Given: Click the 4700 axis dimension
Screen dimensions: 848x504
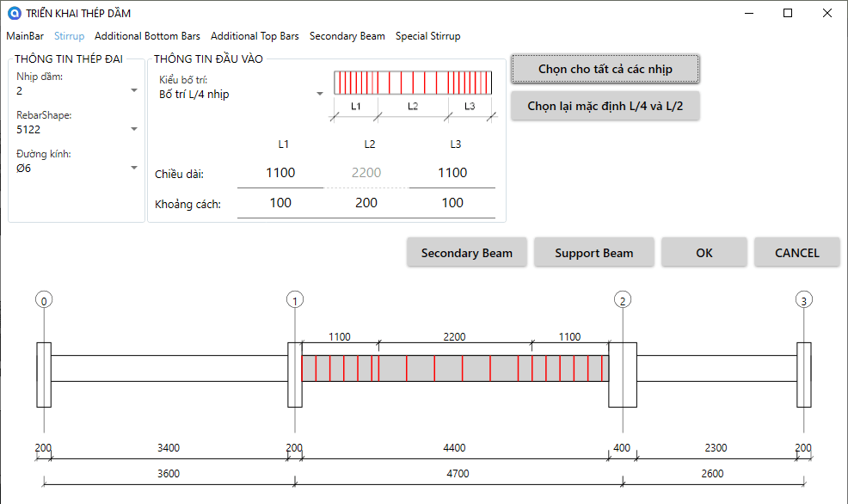Looking at the screenshot, I should pos(458,474).
